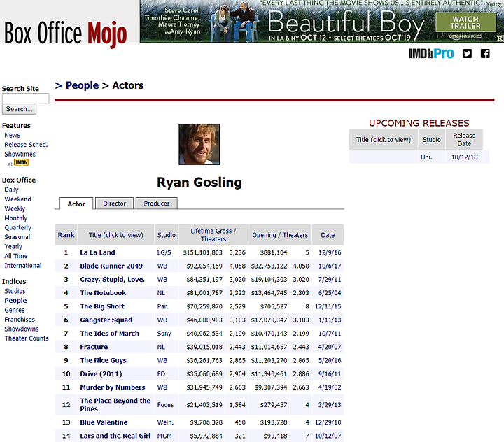Sort by Lifetime Gross / Theaters header
This screenshot has width=504, height=442.
(x=213, y=235)
